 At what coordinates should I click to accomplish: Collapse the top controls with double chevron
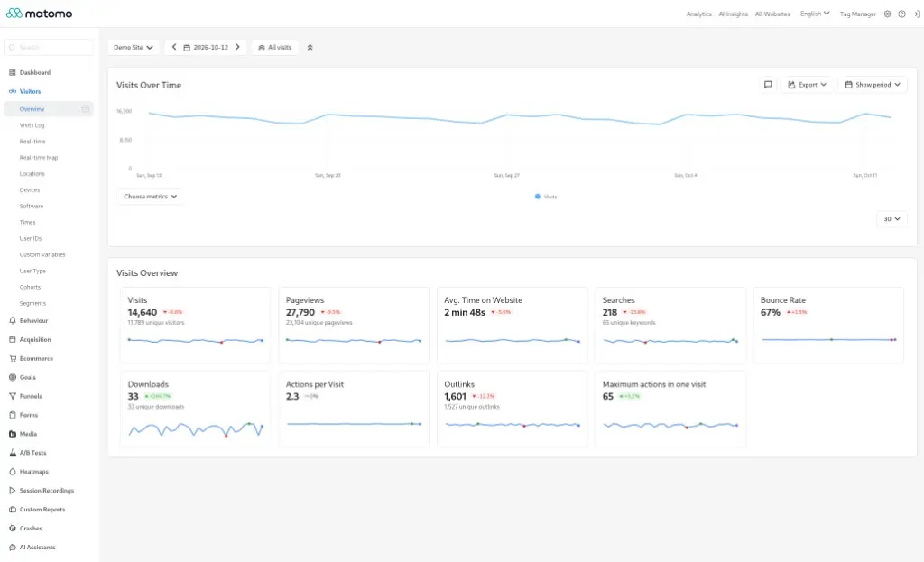[x=310, y=47]
